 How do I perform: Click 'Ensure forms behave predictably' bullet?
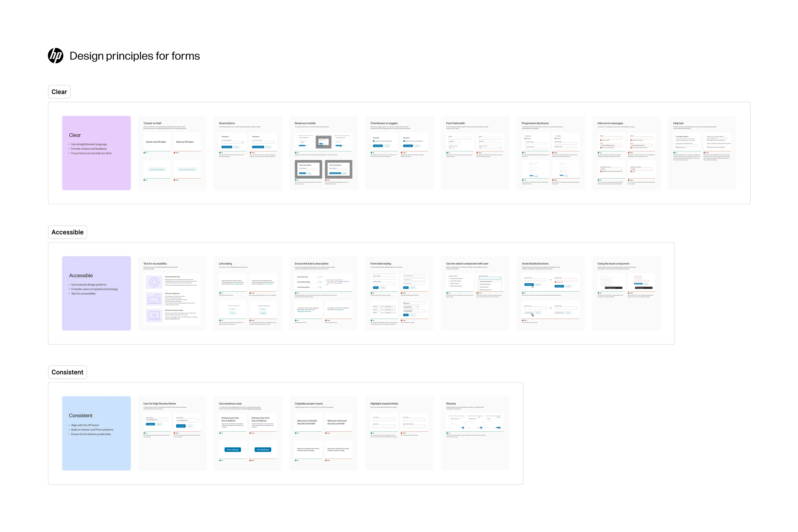click(x=91, y=434)
